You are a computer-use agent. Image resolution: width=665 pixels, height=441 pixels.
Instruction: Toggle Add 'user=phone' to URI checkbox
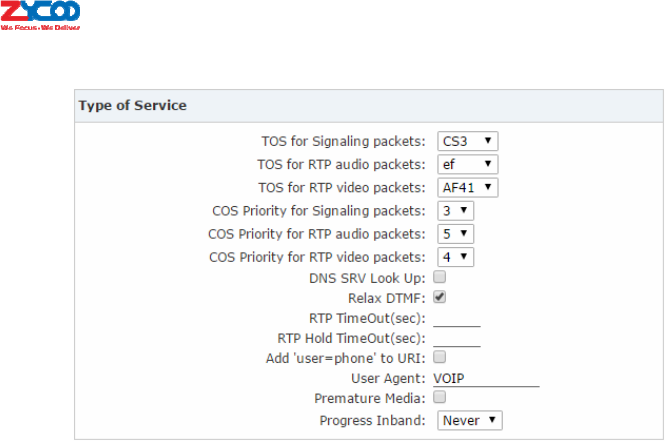(440, 356)
